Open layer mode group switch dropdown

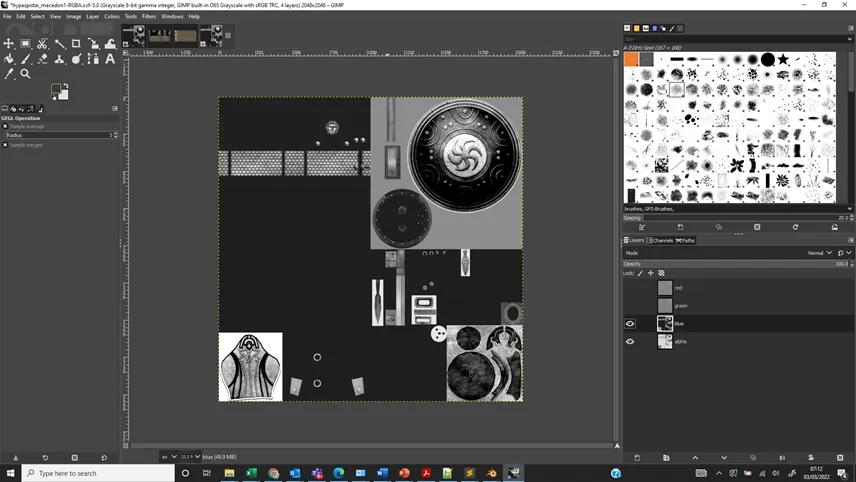point(844,253)
